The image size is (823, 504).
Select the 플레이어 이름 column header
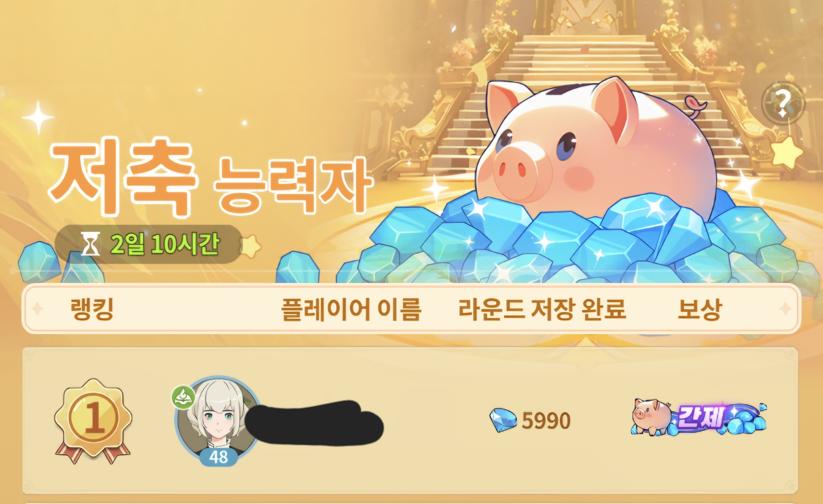tap(351, 309)
